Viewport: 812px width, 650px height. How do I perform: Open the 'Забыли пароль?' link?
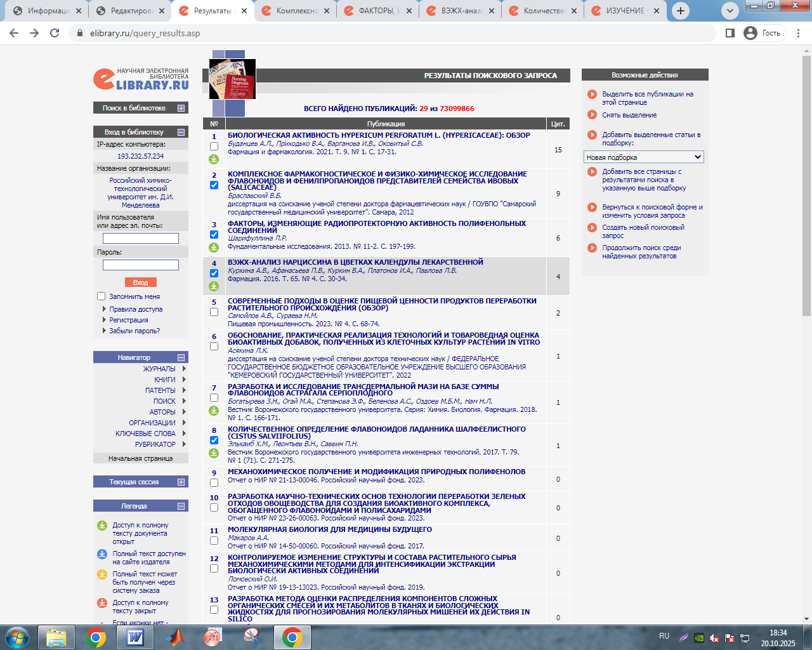pyautogui.click(x=134, y=331)
